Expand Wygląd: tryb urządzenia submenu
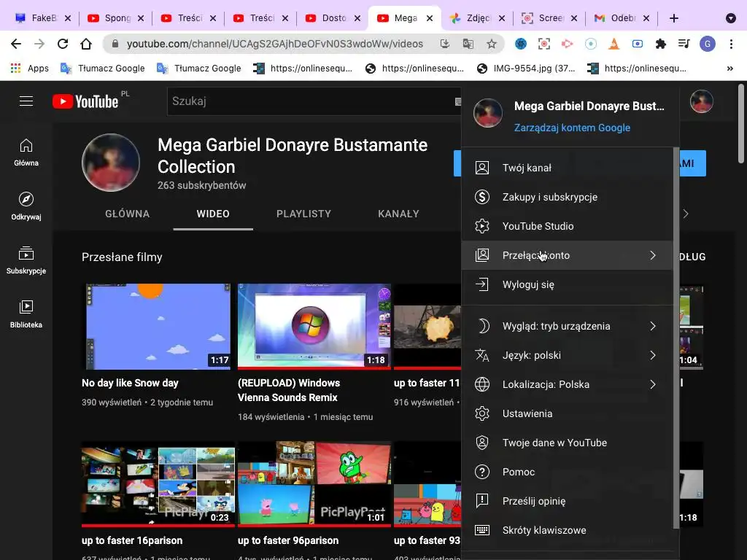 tap(567, 326)
